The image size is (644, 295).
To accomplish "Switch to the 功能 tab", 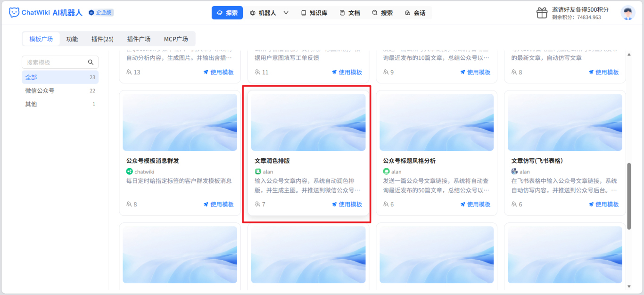I will point(72,39).
